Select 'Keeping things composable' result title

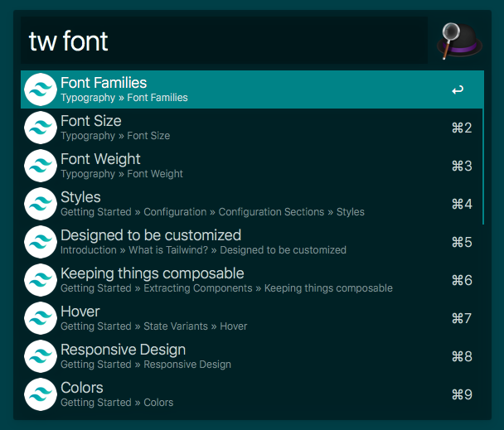153,273
